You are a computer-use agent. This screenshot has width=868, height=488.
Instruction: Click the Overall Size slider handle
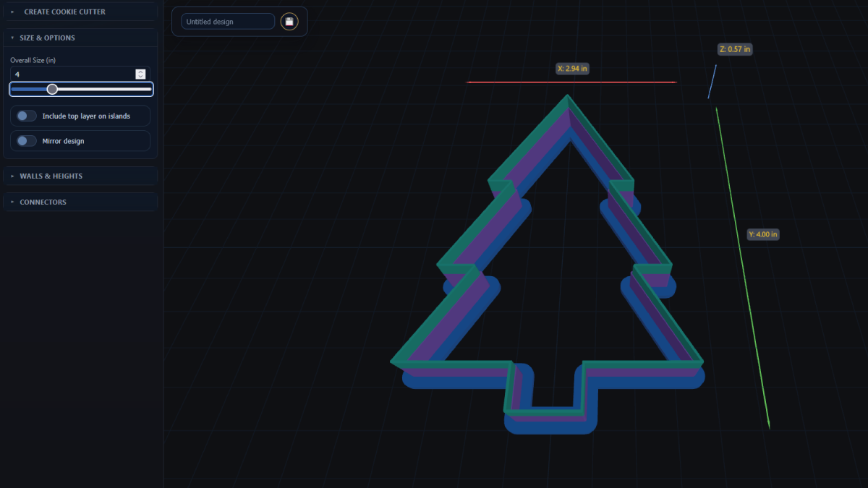click(x=51, y=88)
